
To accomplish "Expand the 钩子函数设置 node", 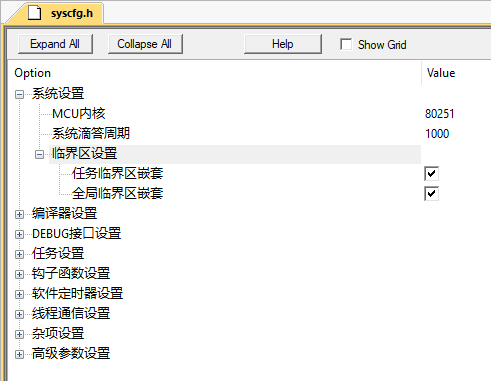I will [x=19, y=274].
